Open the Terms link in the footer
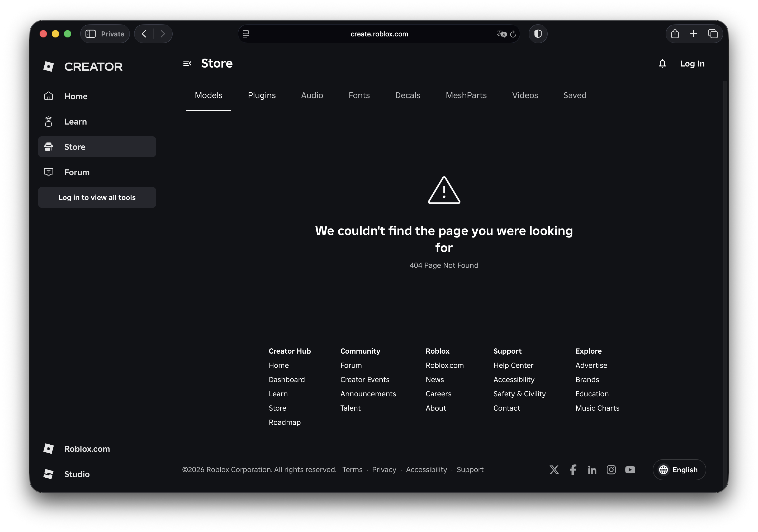 coord(352,470)
